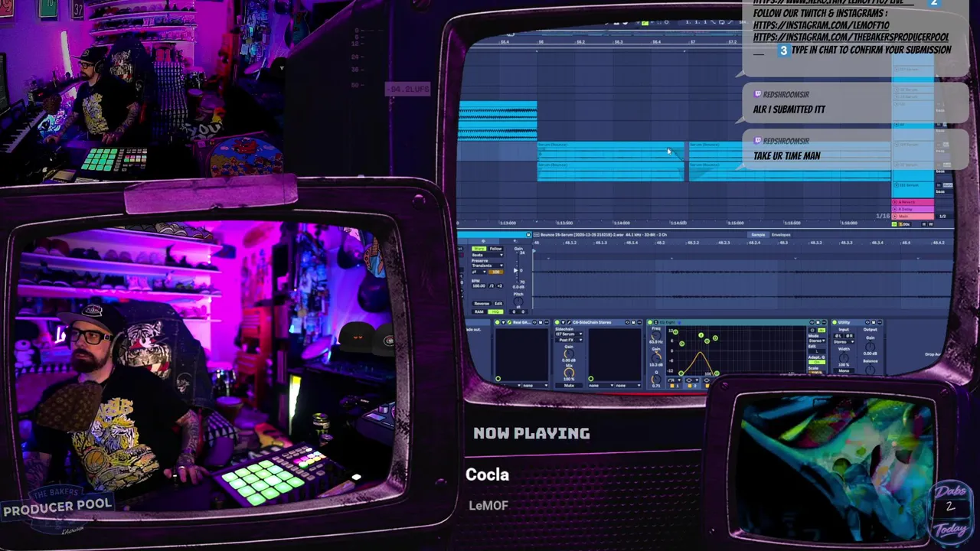Toggle EQ Eight headphone audition icon
This screenshot has width=980, height=551.
click(812, 330)
